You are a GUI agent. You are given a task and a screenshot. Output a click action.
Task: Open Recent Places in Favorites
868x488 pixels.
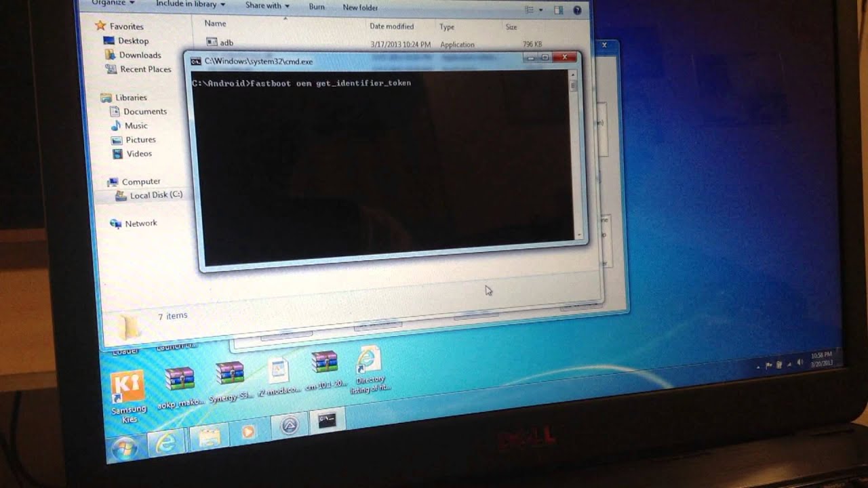click(x=138, y=69)
